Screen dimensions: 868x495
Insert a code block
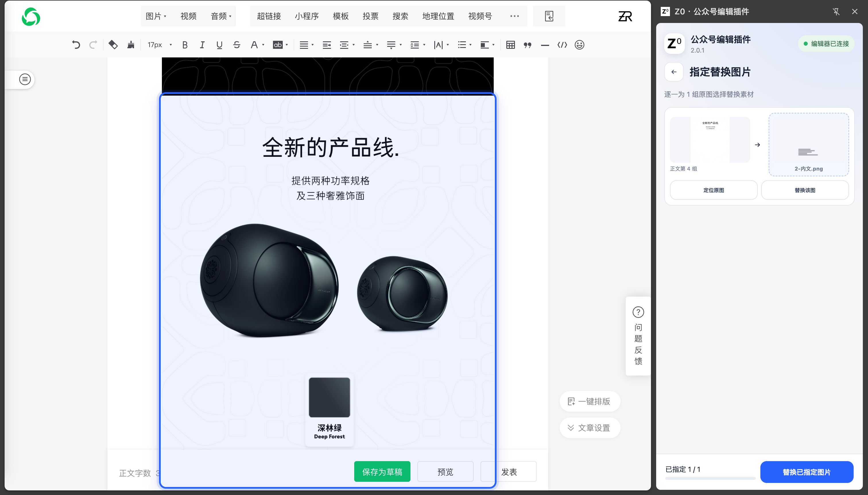tap(562, 45)
